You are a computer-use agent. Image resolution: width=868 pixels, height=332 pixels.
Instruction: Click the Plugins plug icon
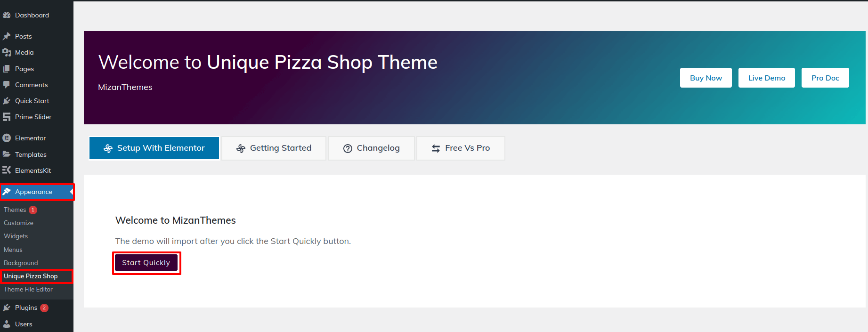point(7,308)
